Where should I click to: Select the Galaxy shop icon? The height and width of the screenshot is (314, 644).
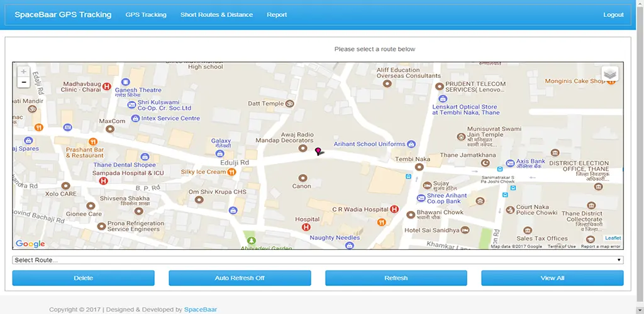click(219, 153)
